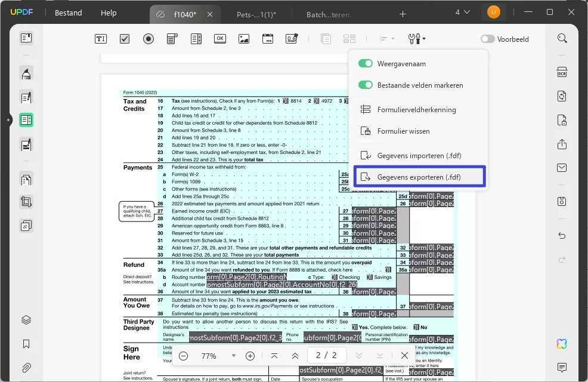Screen dimensions: 588x382
Task: Switch to the Pets-...1(1)* tab
Action: pyautogui.click(x=256, y=15)
